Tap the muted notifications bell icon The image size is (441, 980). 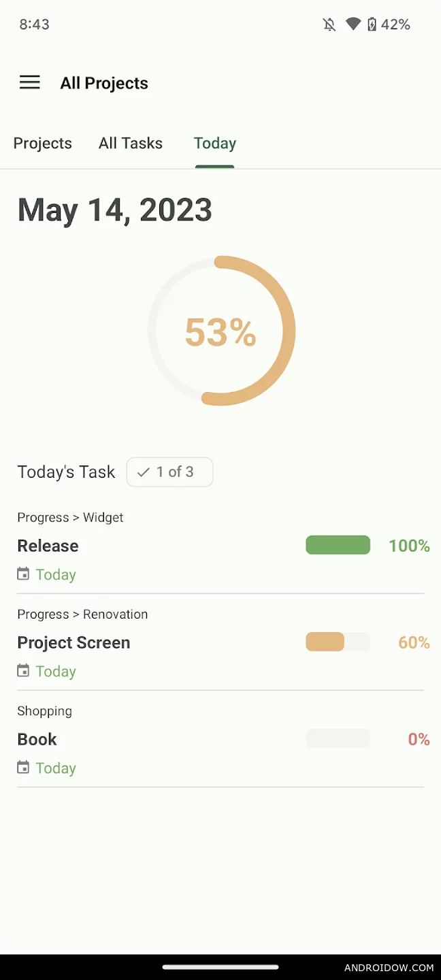329,24
